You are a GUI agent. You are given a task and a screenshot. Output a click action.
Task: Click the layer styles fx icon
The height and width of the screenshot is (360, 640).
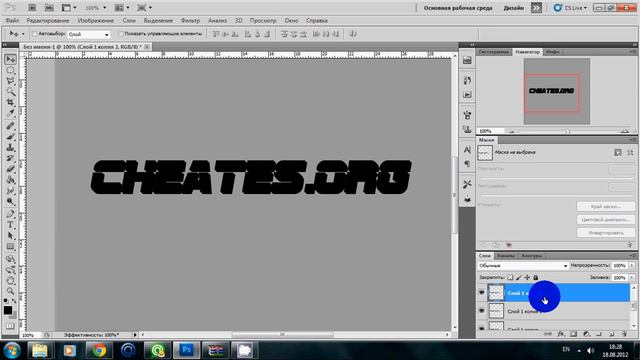[561, 334]
